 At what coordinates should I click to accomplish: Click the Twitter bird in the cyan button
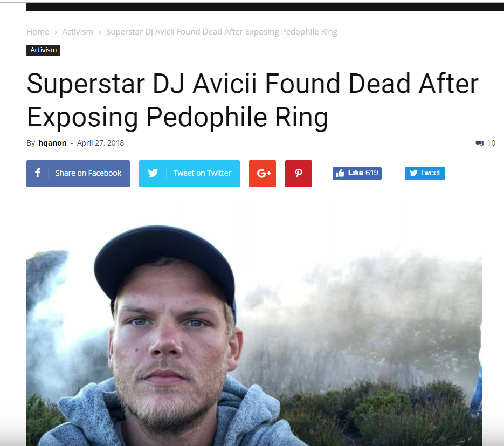tap(153, 173)
